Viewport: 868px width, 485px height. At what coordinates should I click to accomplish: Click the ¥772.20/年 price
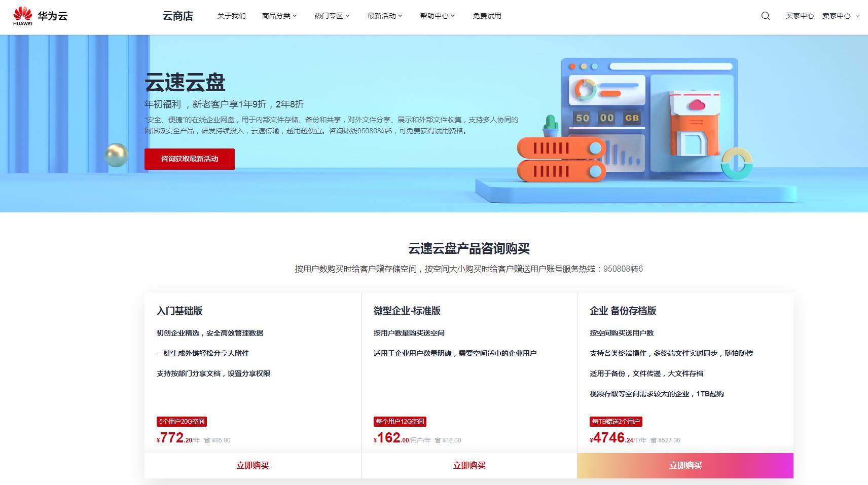(x=178, y=438)
